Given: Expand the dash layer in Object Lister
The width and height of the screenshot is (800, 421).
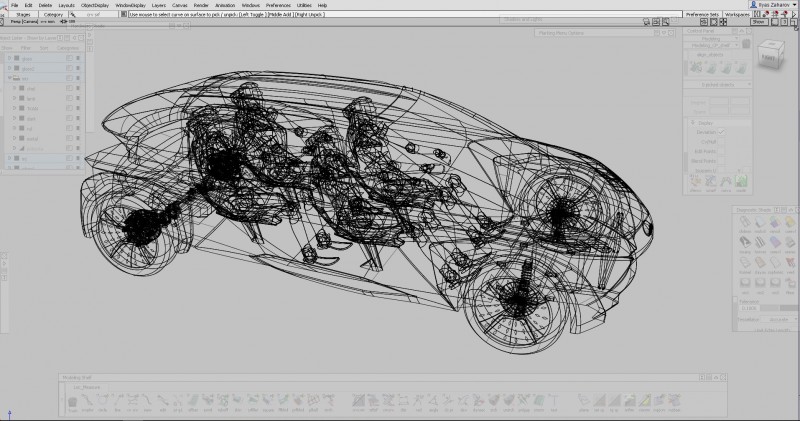Looking at the screenshot, I should click(x=14, y=118).
